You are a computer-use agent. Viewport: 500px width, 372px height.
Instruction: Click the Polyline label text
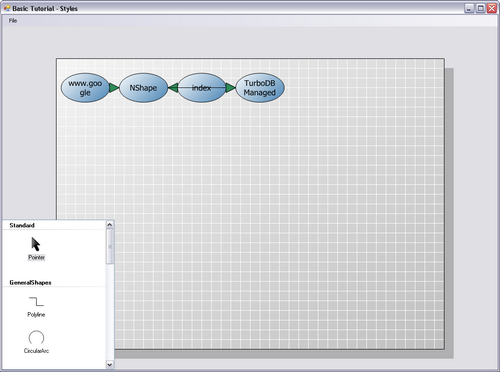[36, 315]
